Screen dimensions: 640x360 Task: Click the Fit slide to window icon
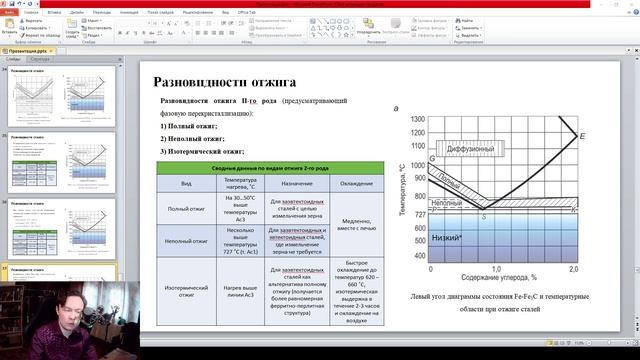tap(635, 343)
